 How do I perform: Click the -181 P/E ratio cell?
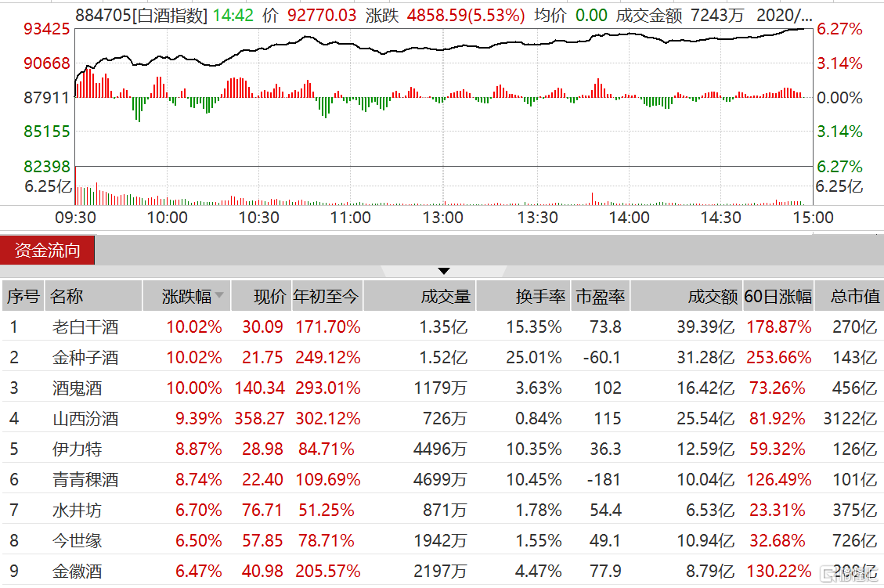point(604,480)
